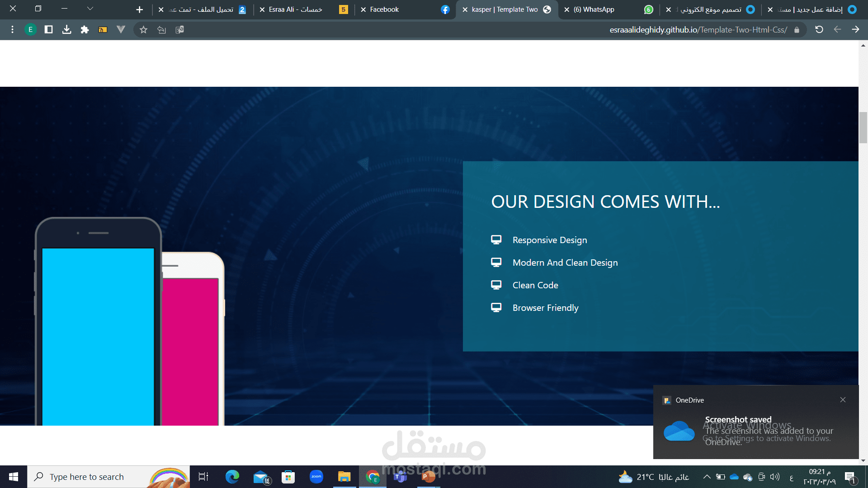This screenshot has height=488, width=868.
Task: Show hidden system tray icons chevron
Action: [707, 477]
